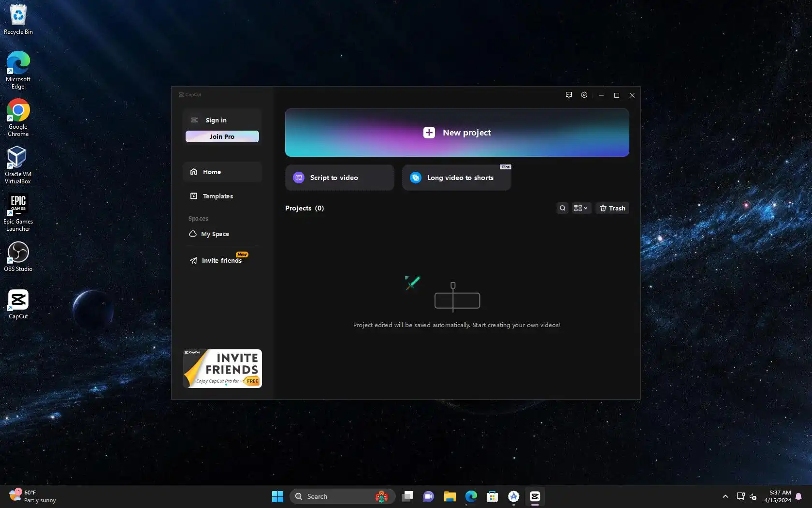
Task: Open Microsoft Store from the taskbar
Action: [x=493, y=496]
